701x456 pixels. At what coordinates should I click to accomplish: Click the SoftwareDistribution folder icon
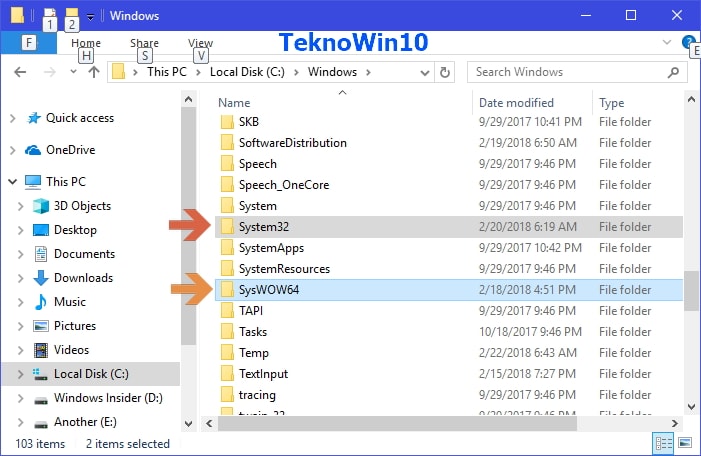[227, 143]
